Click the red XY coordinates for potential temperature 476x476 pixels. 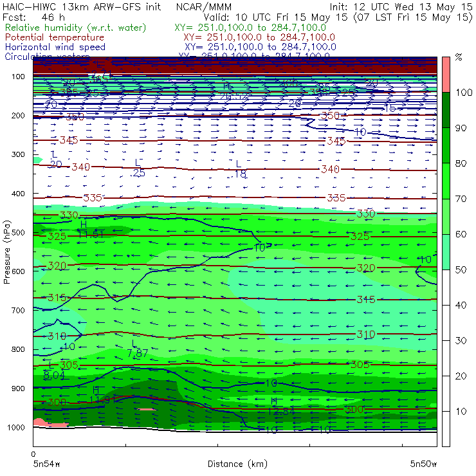coord(259,37)
